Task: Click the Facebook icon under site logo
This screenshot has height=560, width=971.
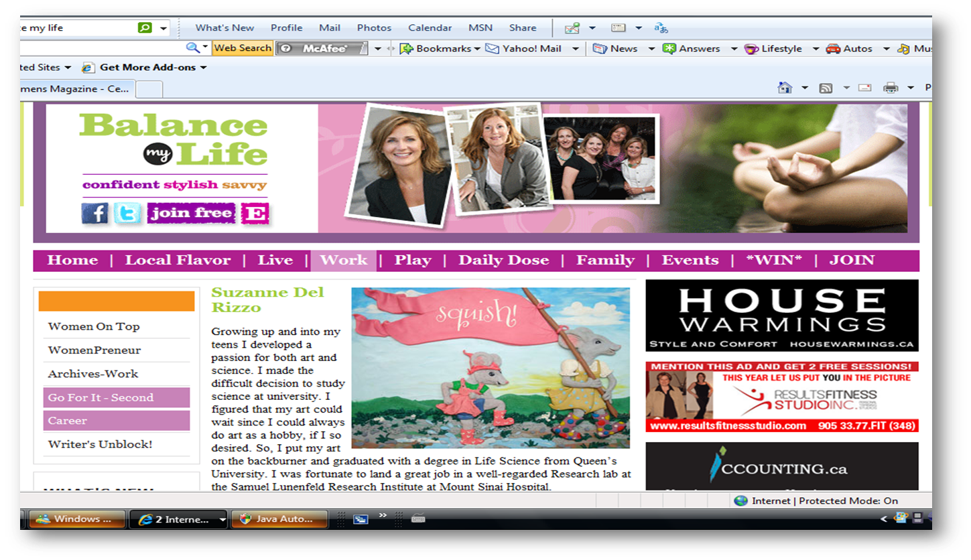Action: (95, 214)
